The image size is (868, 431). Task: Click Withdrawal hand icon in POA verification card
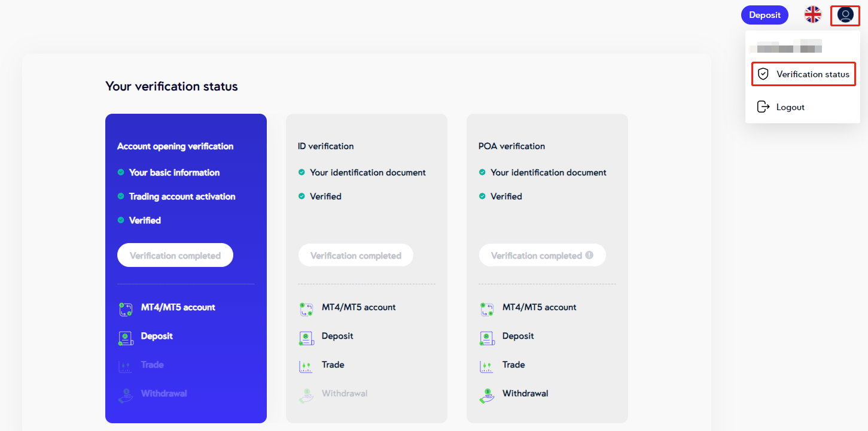point(487,395)
